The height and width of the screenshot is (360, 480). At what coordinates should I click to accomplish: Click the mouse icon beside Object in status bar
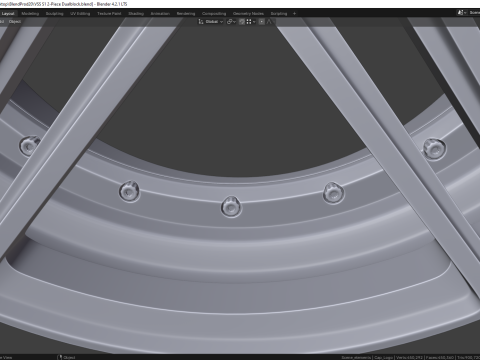[60, 357]
